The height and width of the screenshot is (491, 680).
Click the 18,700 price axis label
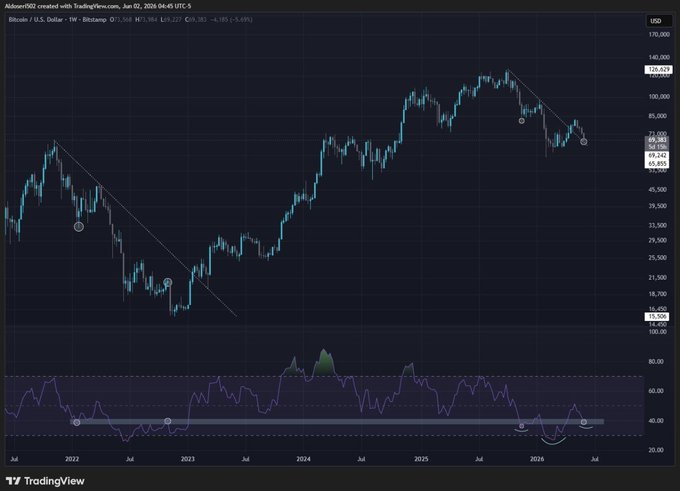click(658, 294)
